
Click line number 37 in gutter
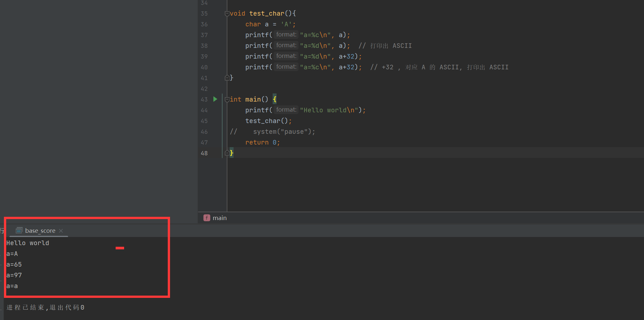tap(204, 35)
